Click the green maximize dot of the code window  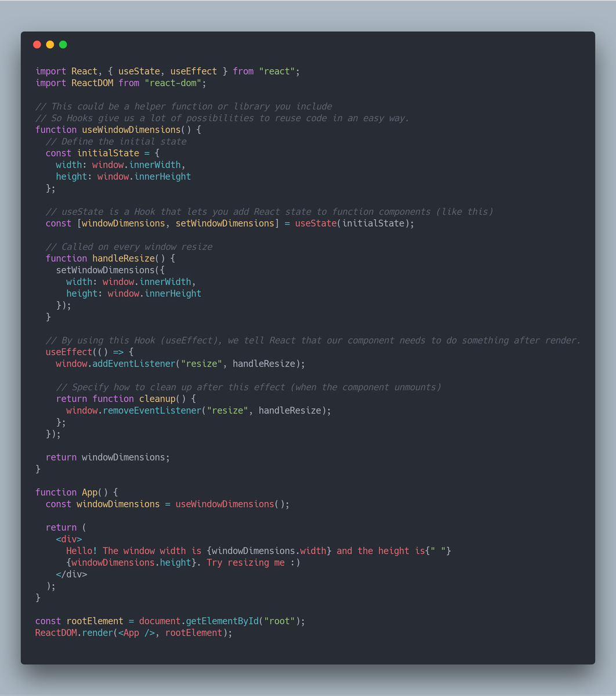[x=63, y=45]
